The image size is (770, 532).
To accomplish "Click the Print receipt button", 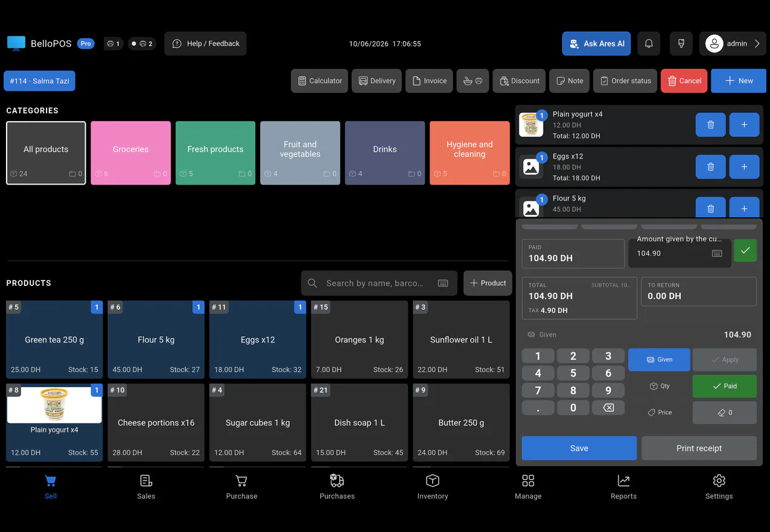I will (699, 448).
